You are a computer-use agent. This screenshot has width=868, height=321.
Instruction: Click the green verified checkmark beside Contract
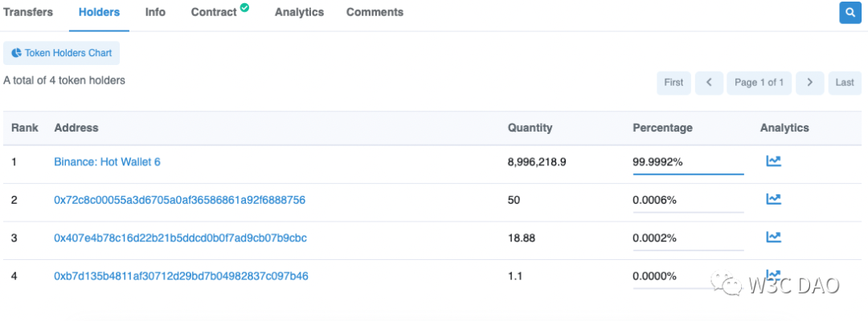point(245,8)
